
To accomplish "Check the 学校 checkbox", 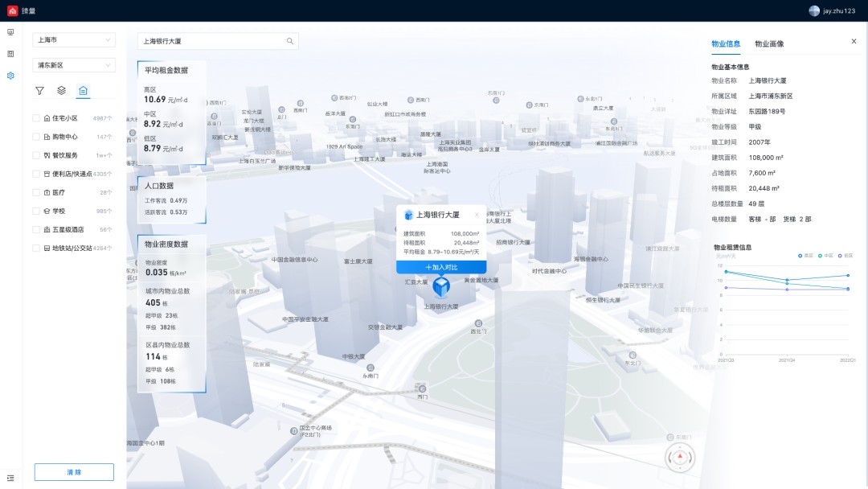I will tap(36, 211).
